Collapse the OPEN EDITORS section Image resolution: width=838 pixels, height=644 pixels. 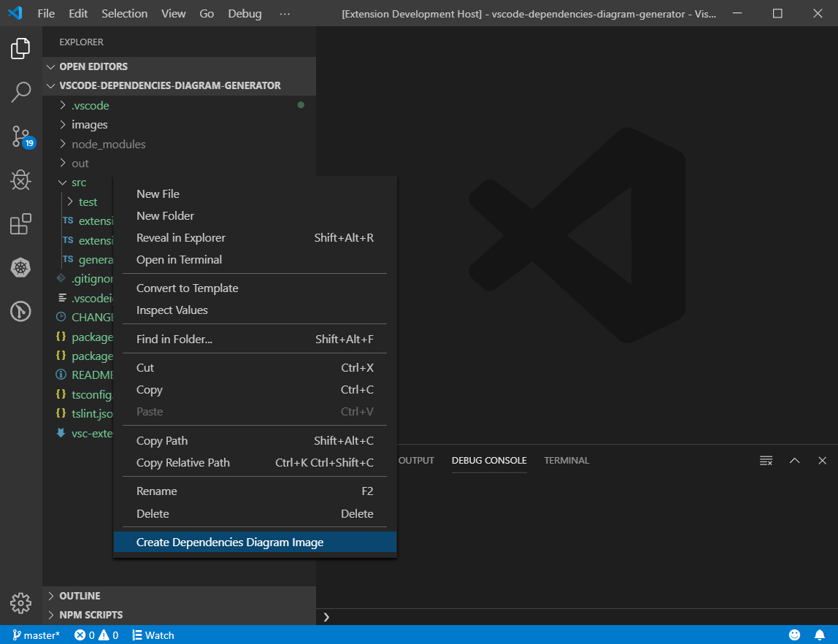point(179,66)
